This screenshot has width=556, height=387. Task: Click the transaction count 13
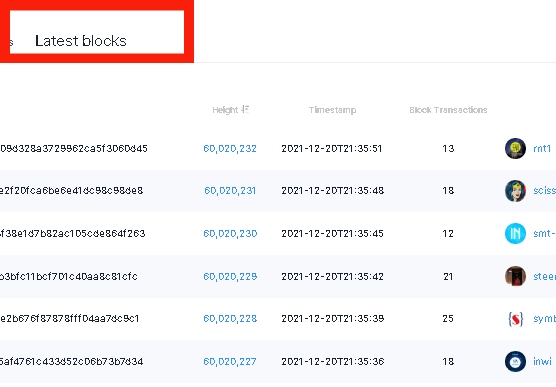448,148
